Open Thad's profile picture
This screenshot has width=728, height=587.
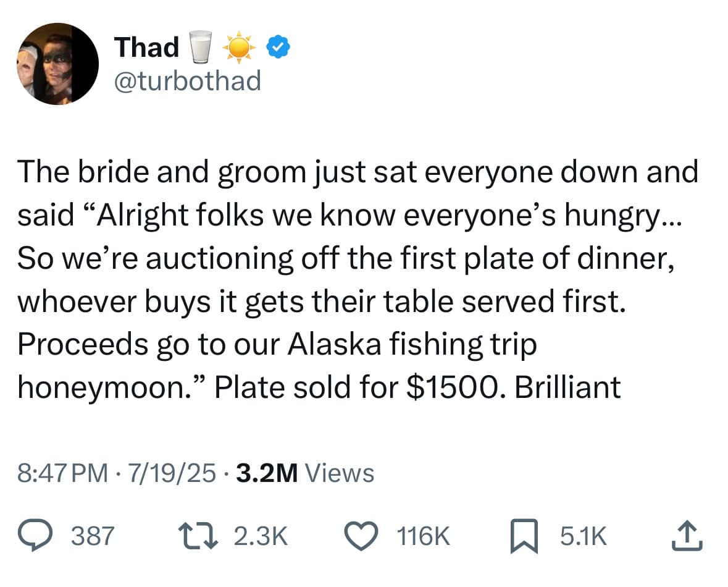57,64
